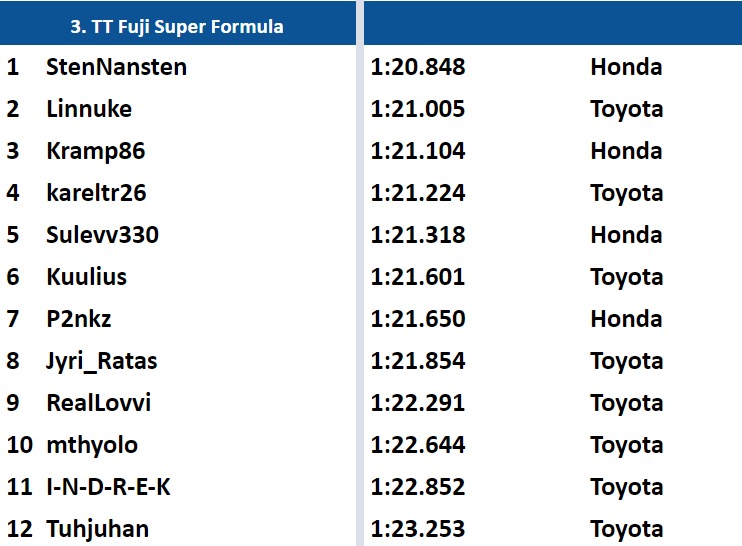This screenshot has height=546, width=742.
Task: Select the 1:21.104 lap time cell
Action: coord(418,151)
